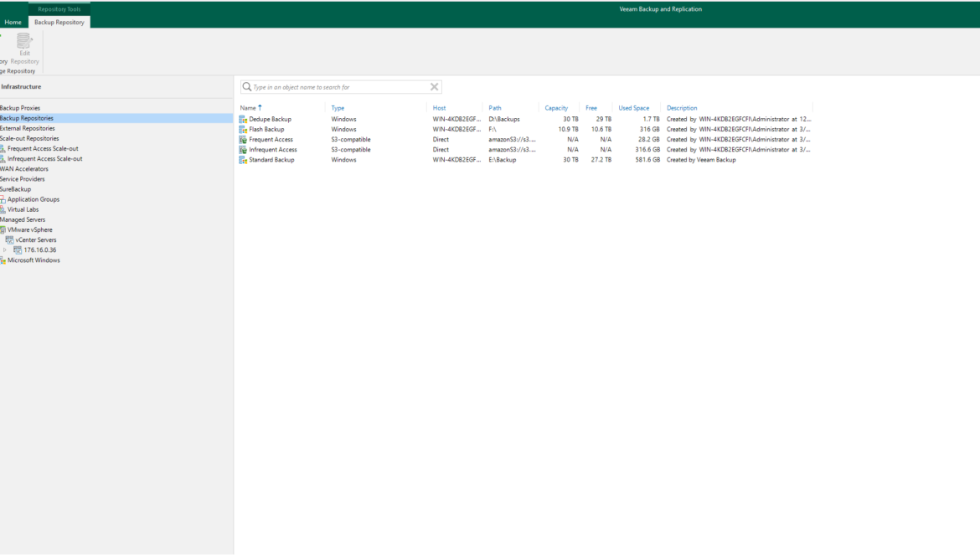Click the Flash Backup repository icon
This screenshot has width=980, height=555.
point(243,129)
